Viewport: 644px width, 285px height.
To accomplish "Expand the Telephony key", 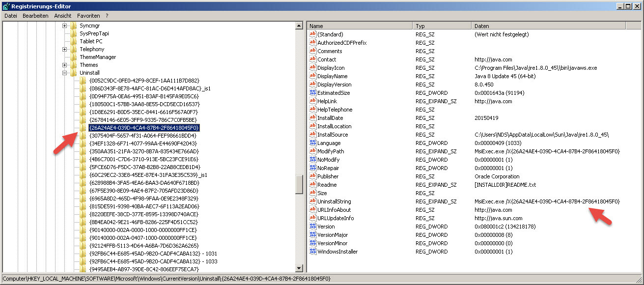I will (65, 49).
